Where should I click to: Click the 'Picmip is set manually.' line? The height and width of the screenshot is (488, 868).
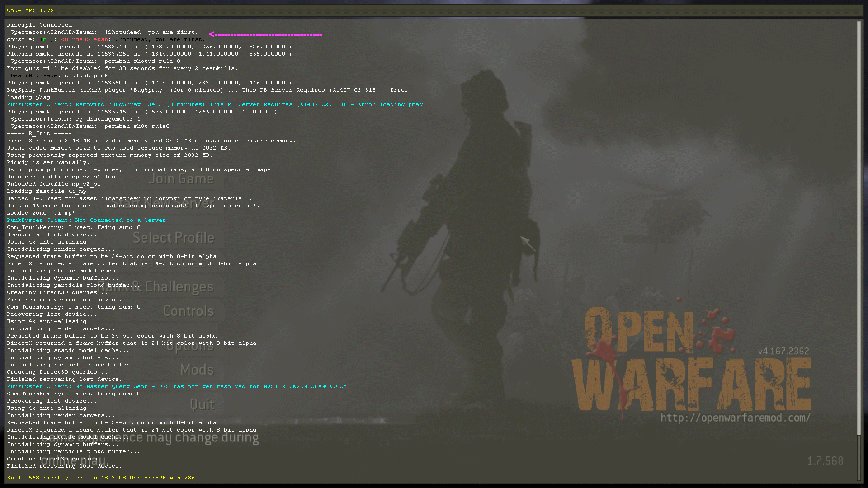tap(48, 162)
